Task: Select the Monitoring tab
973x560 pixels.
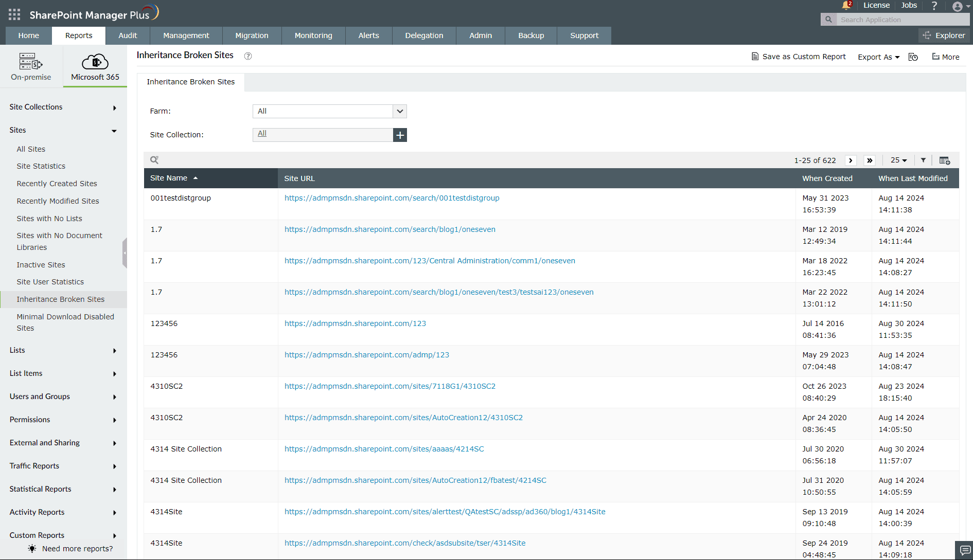Action: tap(313, 35)
